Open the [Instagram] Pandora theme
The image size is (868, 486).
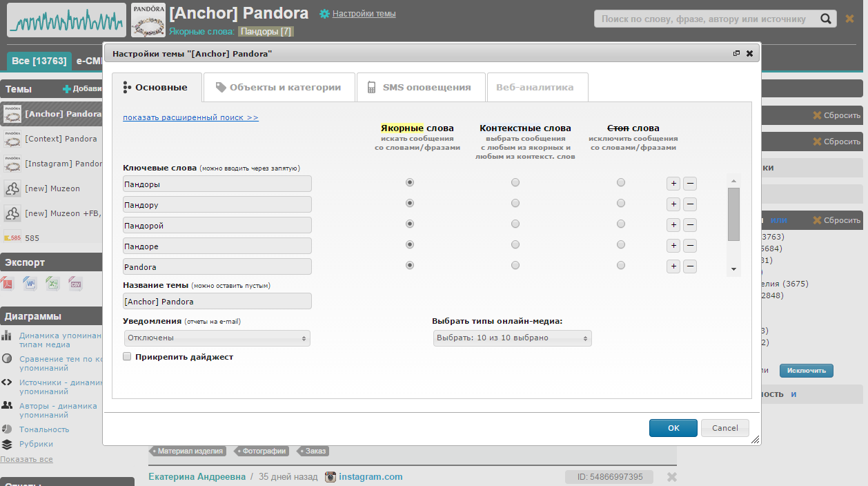click(x=63, y=164)
